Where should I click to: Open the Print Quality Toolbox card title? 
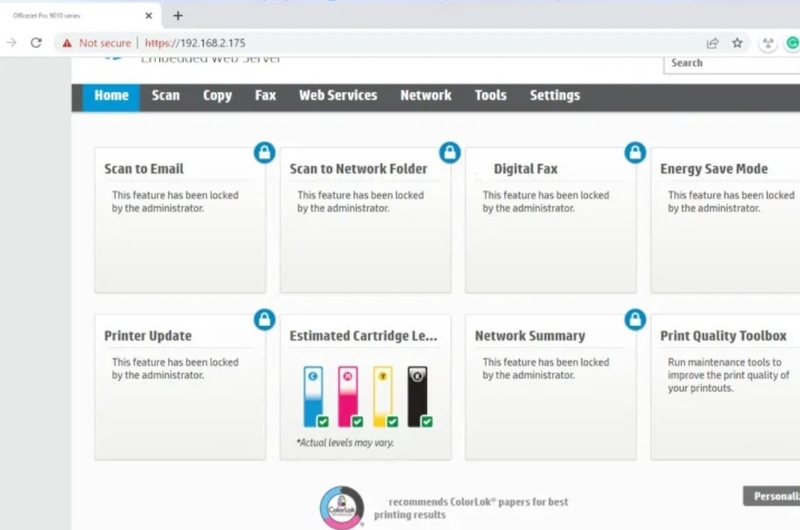coord(723,336)
